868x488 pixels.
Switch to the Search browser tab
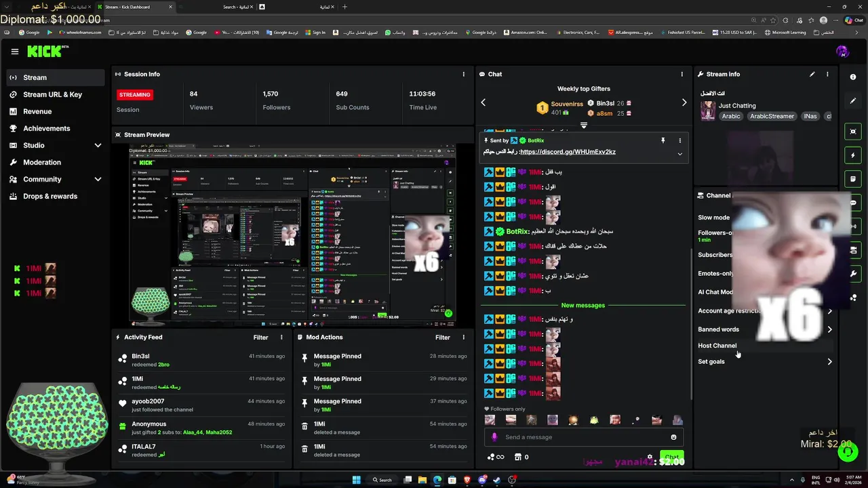[217, 7]
